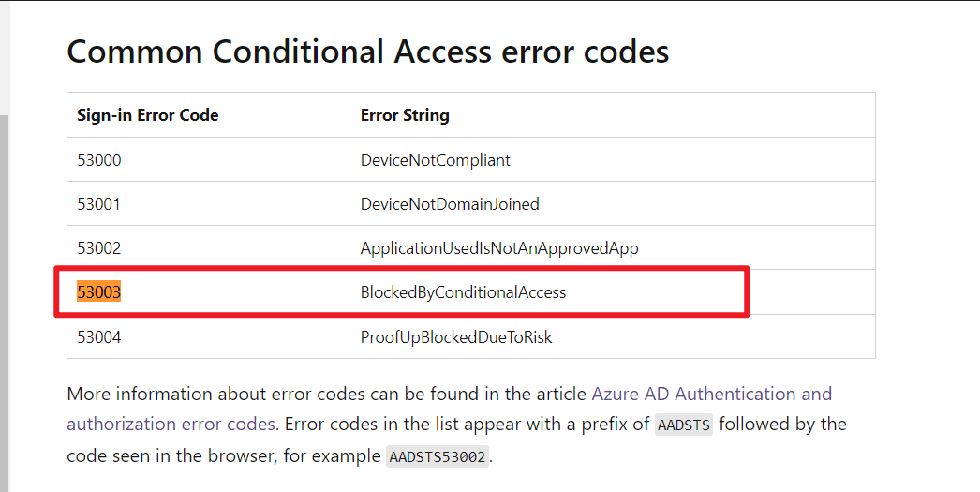Screen dimensions: 980x492
Task: Click the Common Conditional Access error codes heading
Action: [x=367, y=52]
